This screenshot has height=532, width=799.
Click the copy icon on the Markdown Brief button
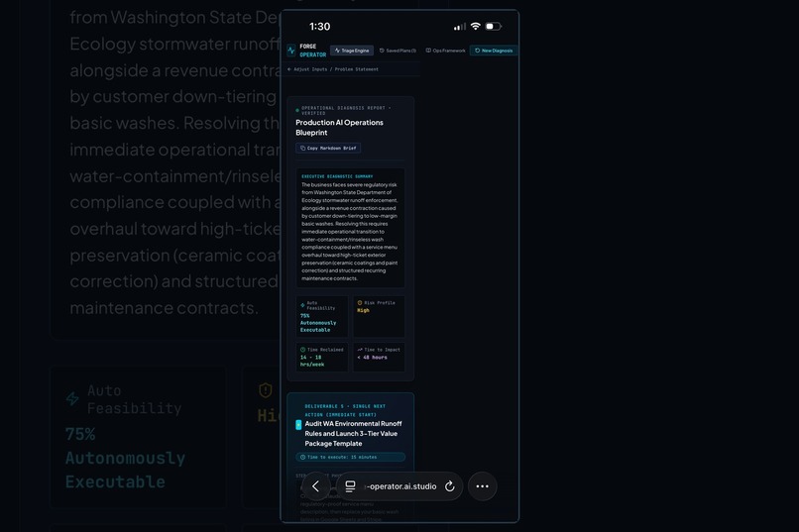302,149
